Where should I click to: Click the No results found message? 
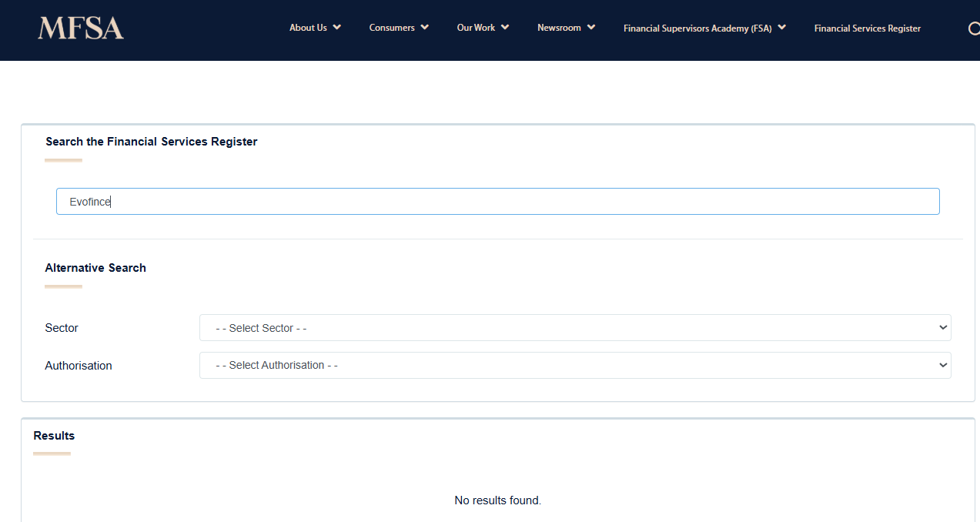click(497, 500)
